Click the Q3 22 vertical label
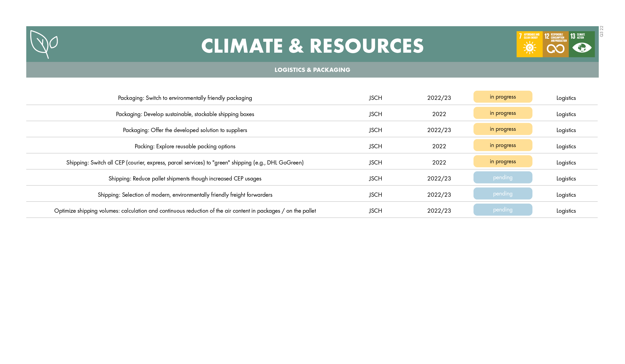This screenshot has height=364, width=625. coord(601,31)
